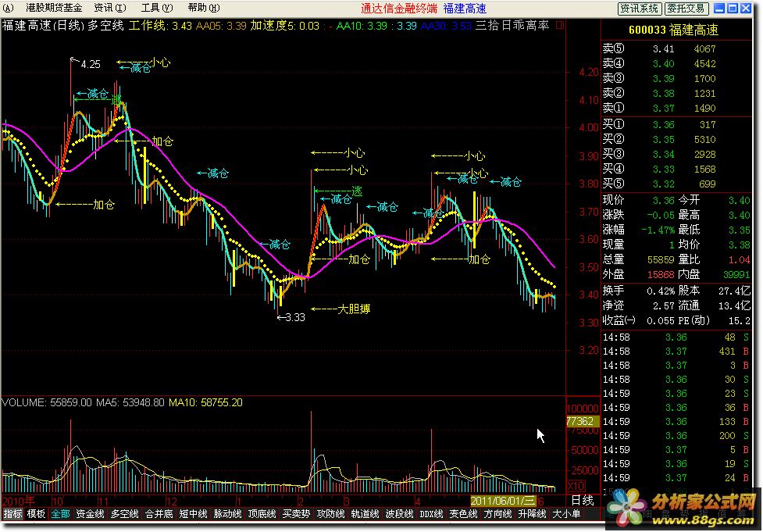This screenshot has width=763, height=532.
Task: Click the 现价 3.36 value
Action: (x=663, y=201)
